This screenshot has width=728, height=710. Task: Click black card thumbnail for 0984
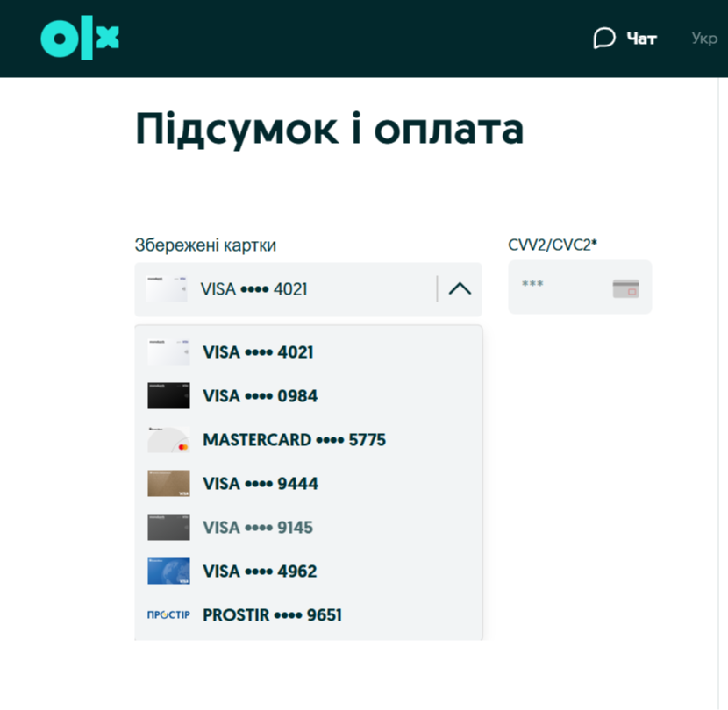(x=168, y=396)
